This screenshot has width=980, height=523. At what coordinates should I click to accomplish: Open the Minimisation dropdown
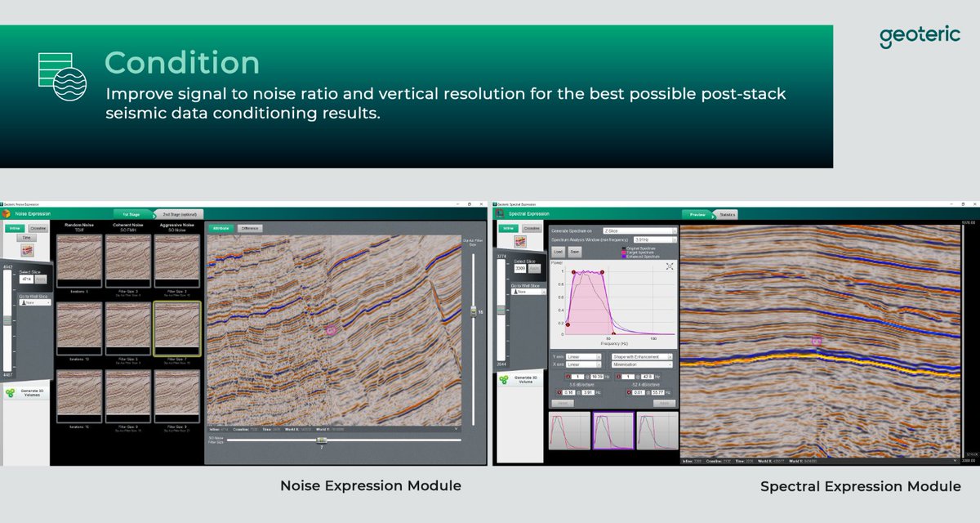coord(642,364)
